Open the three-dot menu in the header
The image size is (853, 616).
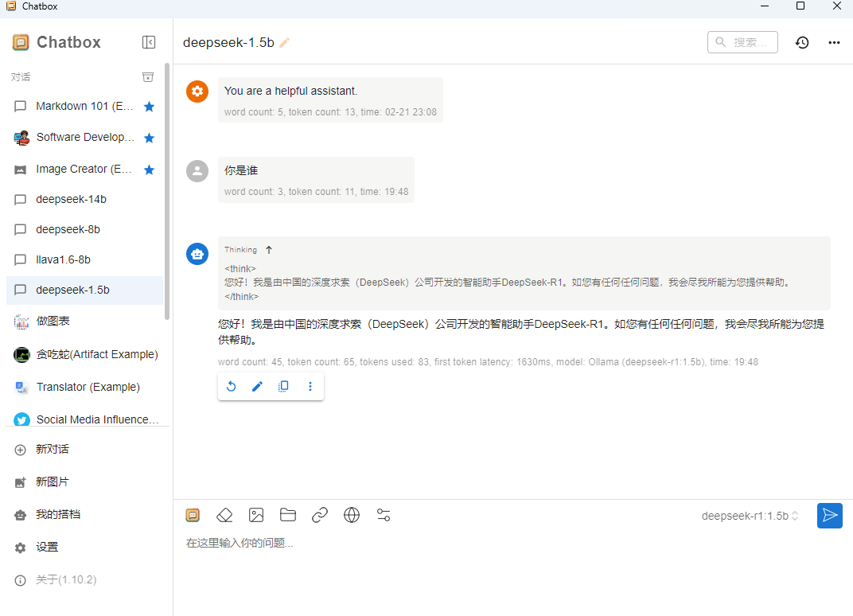tap(834, 43)
